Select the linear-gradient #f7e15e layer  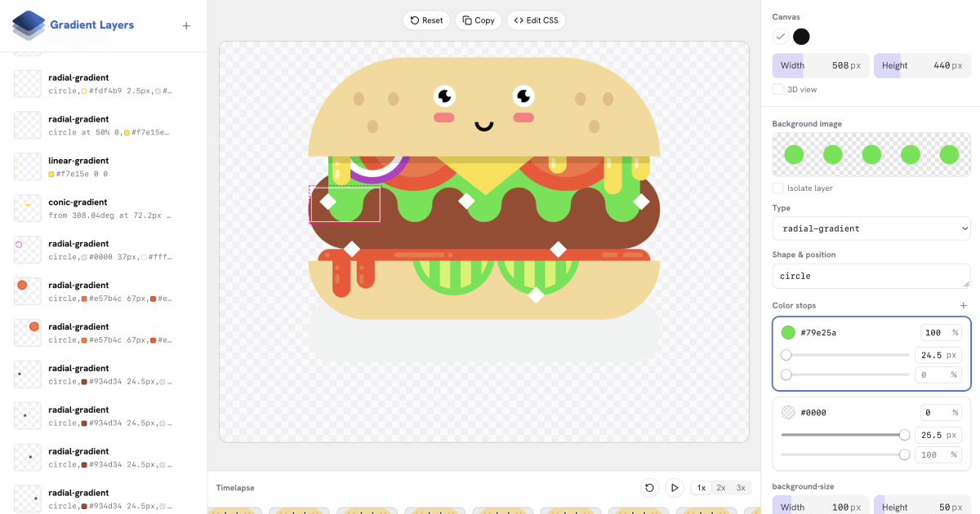click(104, 167)
